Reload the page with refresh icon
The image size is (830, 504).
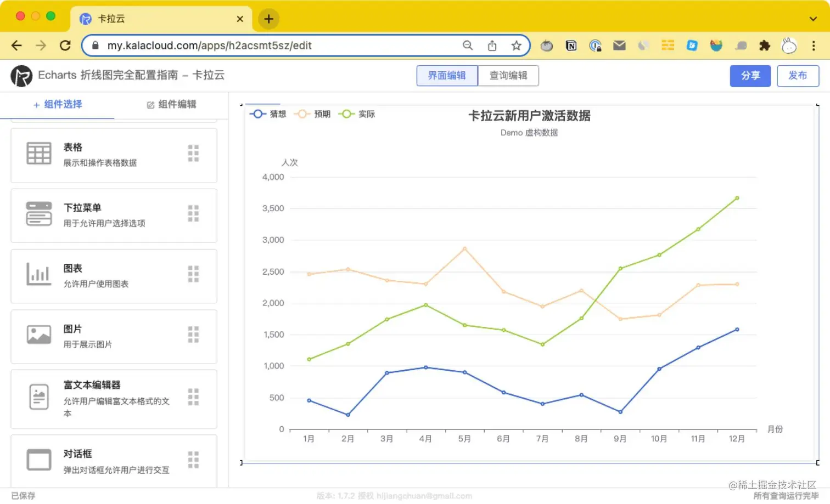65,46
